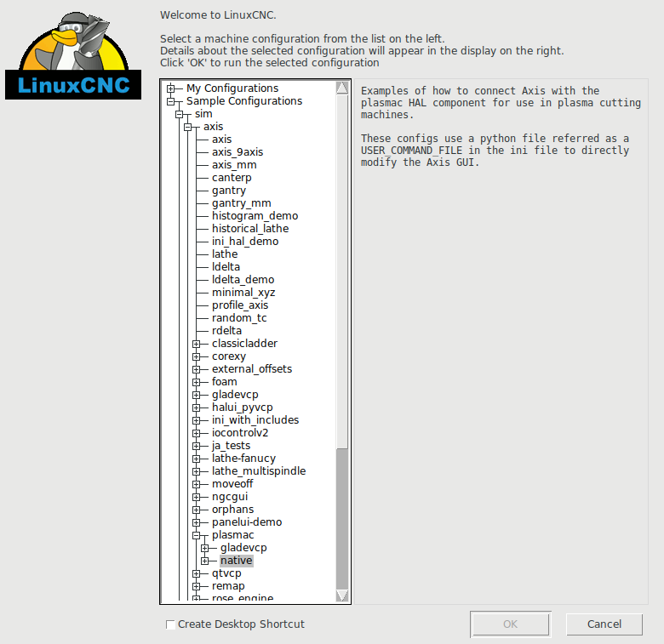664x644 pixels.
Task: Select the qtvcp tree label
Action: [x=226, y=573]
